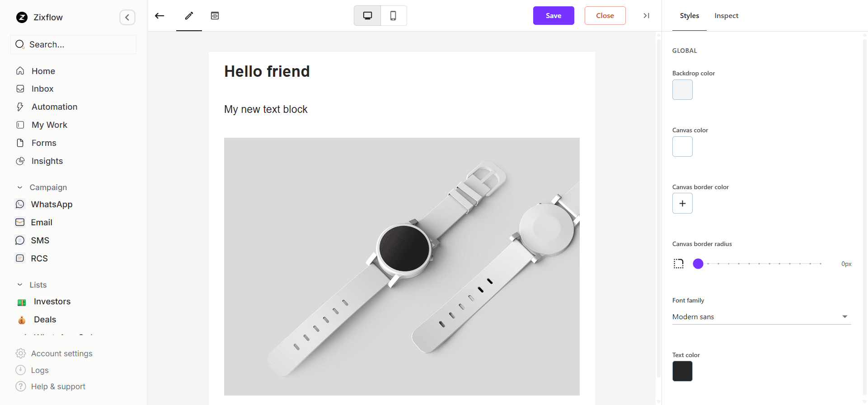Click the Close button

pyautogui.click(x=605, y=16)
